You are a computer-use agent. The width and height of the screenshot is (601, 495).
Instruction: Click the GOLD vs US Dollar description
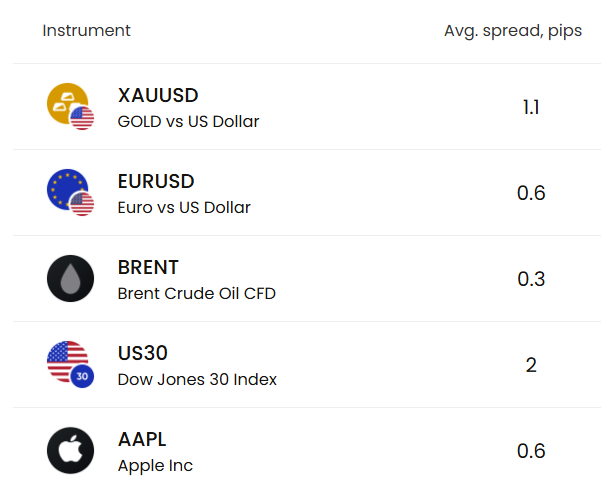click(188, 122)
